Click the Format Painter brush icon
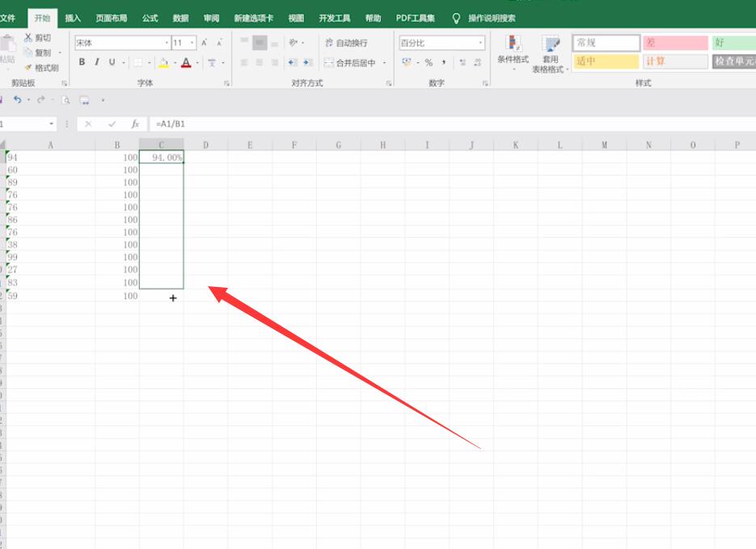Screen dimensions: 756x549 click(28, 68)
